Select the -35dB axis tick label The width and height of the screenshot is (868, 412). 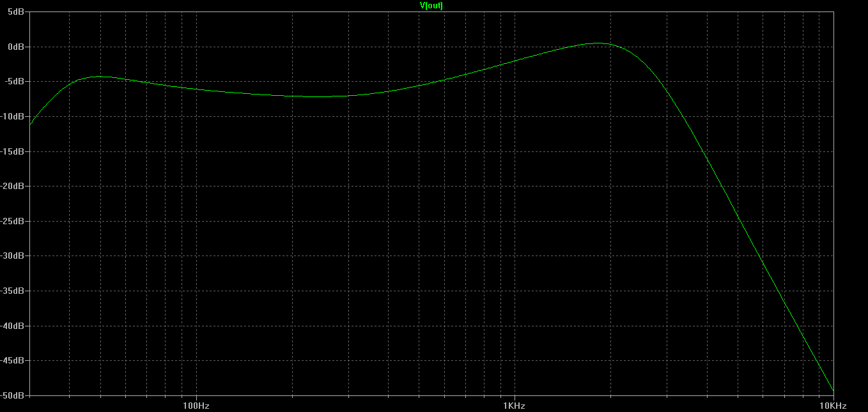pos(13,291)
